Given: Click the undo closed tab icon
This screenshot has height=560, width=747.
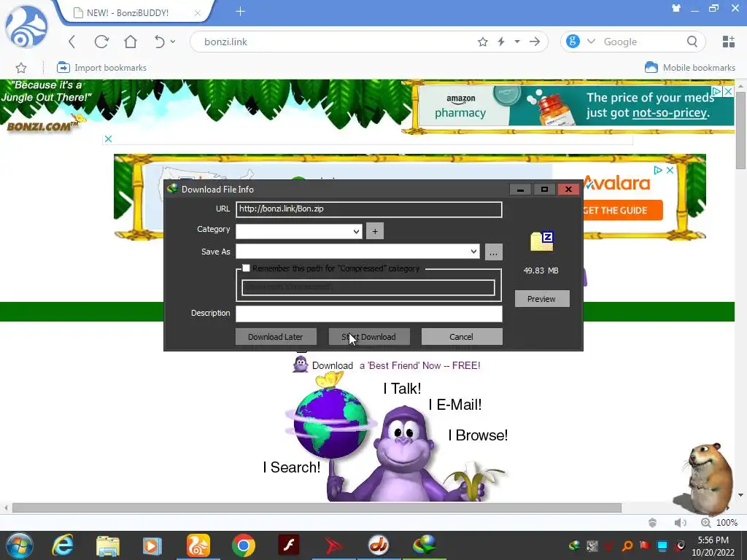Looking at the screenshot, I should [159, 42].
